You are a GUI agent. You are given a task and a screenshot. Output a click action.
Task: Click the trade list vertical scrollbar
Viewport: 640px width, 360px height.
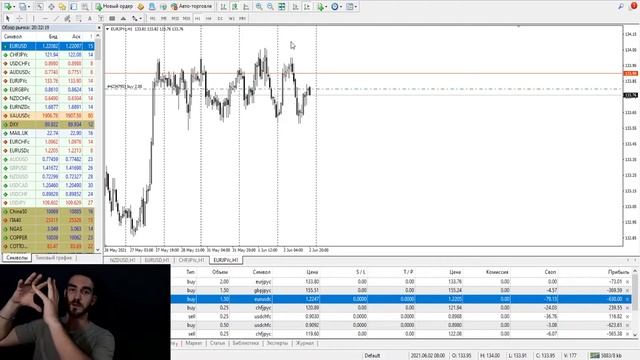[x=635, y=303]
